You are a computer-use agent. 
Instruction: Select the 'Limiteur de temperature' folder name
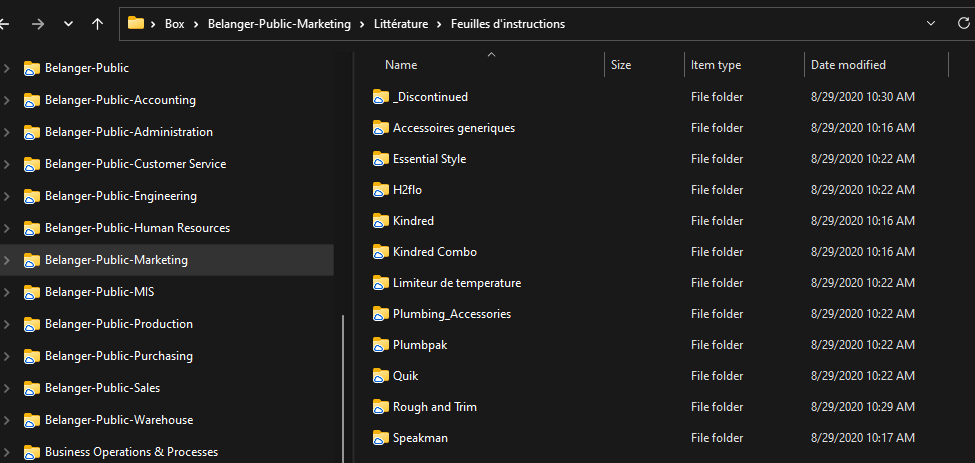pos(457,283)
